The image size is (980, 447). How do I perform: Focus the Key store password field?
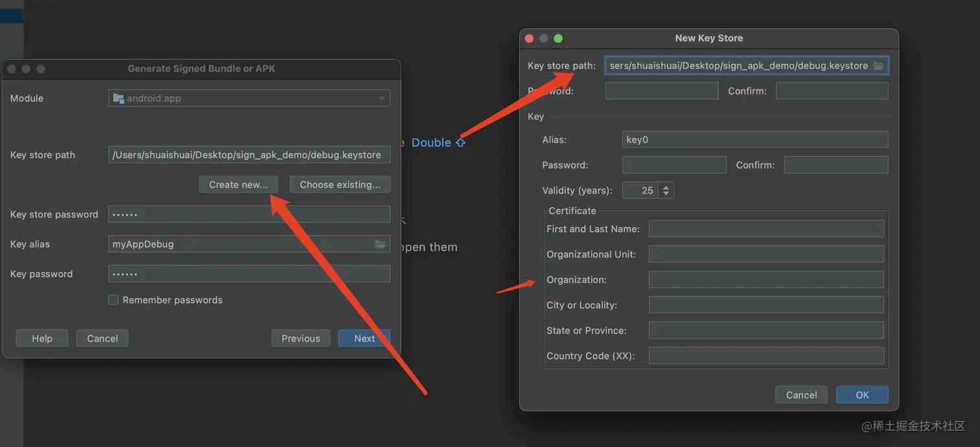tap(249, 214)
